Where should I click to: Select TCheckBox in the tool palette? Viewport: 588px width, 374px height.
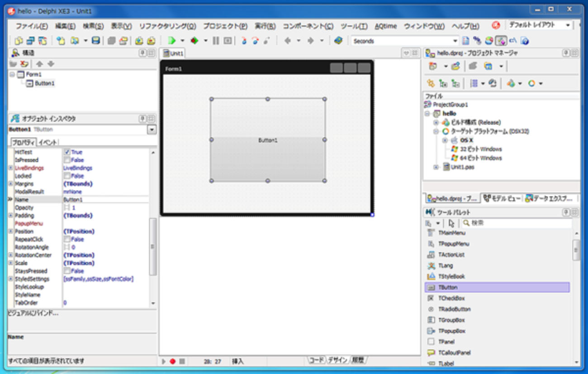451,298
